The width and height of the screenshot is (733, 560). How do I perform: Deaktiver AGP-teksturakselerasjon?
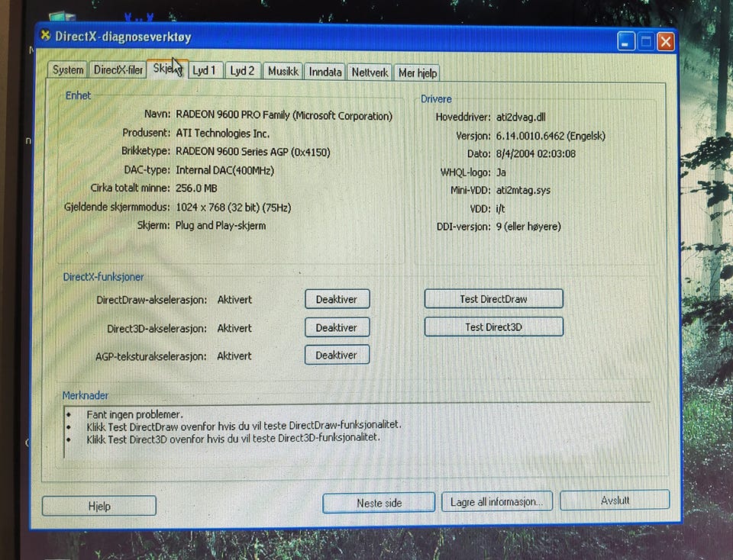(x=337, y=355)
